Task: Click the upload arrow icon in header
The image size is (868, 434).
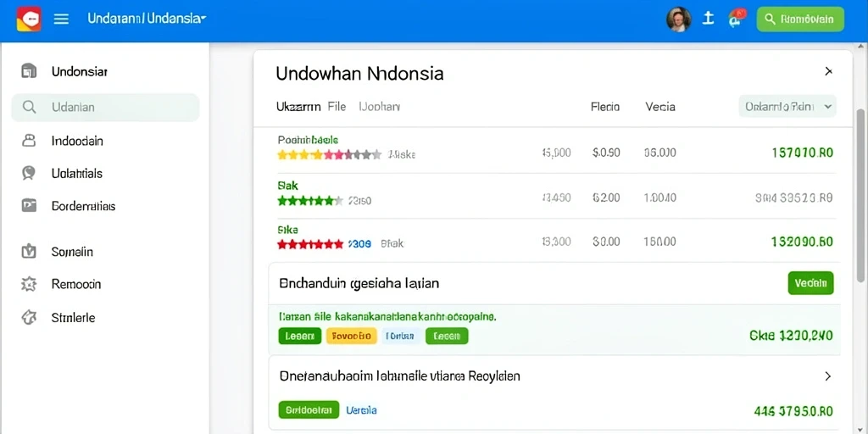Action: pos(708,19)
